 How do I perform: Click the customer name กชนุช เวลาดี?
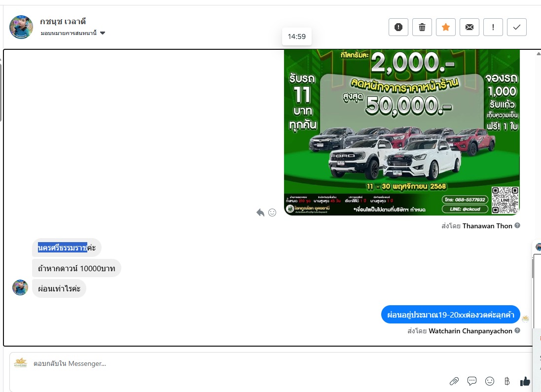click(63, 21)
